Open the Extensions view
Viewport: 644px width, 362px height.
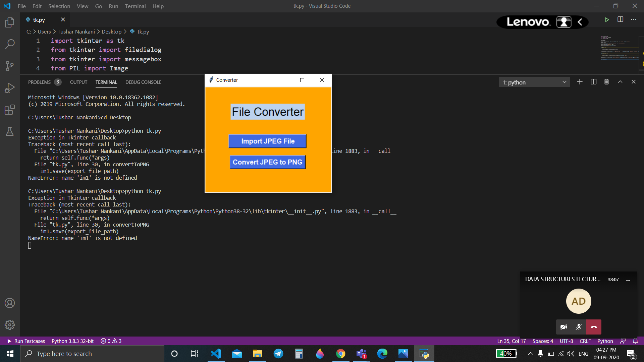[x=10, y=110]
